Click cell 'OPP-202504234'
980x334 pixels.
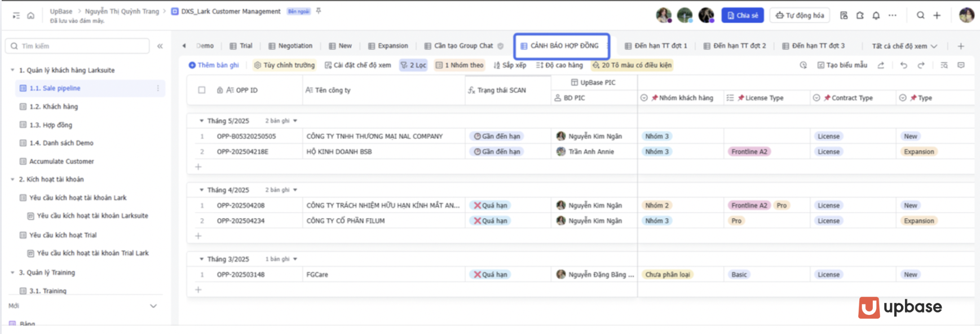click(241, 221)
